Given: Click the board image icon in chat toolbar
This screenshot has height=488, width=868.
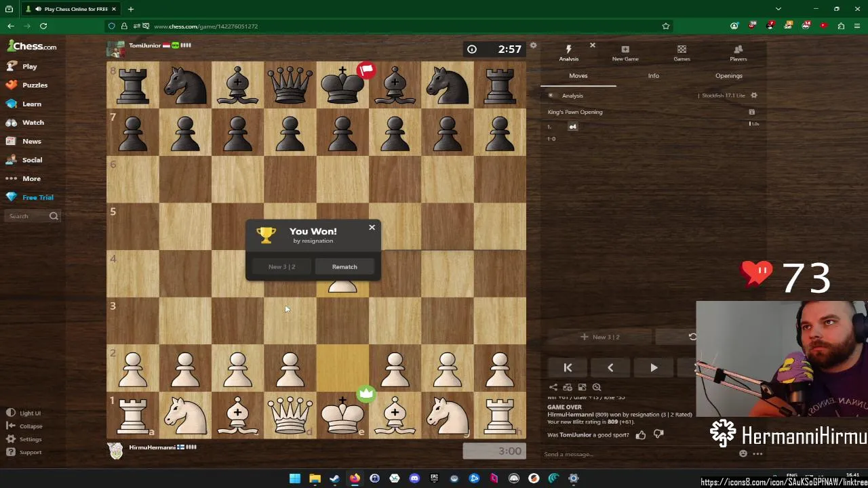Looking at the screenshot, I should click(582, 387).
